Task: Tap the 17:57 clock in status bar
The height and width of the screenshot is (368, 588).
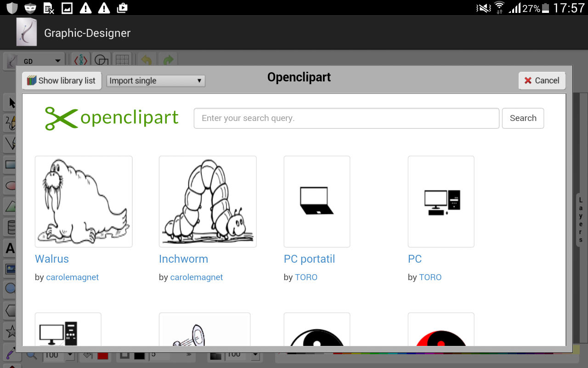Action: pos(568,8)
